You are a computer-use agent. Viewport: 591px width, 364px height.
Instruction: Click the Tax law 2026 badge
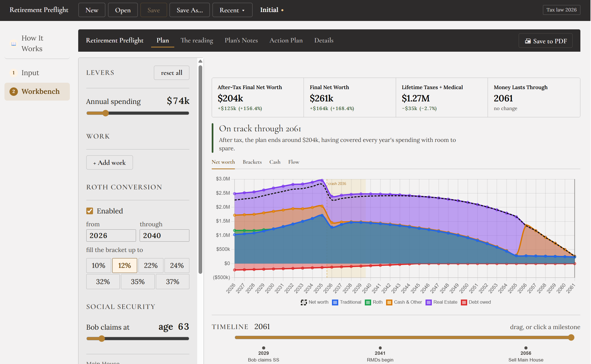click(561, 10)
